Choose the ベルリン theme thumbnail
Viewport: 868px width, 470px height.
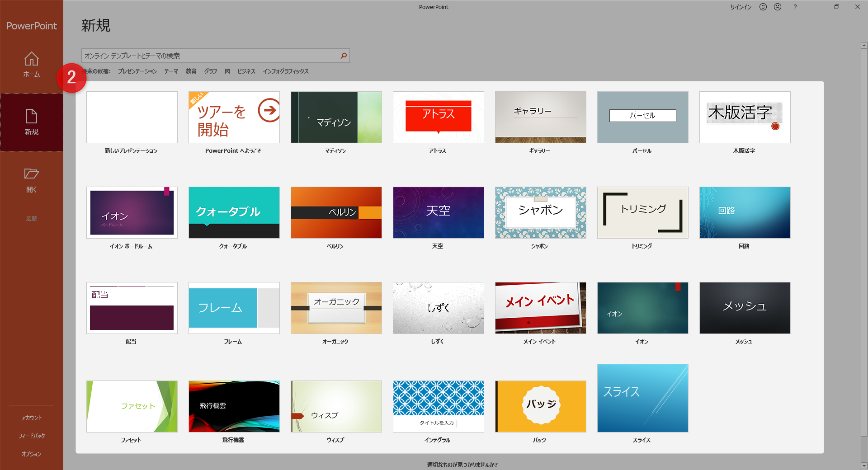(x=336, y=213)
